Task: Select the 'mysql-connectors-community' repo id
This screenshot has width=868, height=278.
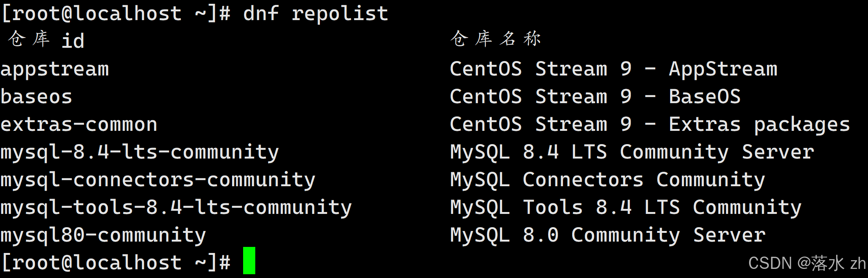Action: [158, 180]
